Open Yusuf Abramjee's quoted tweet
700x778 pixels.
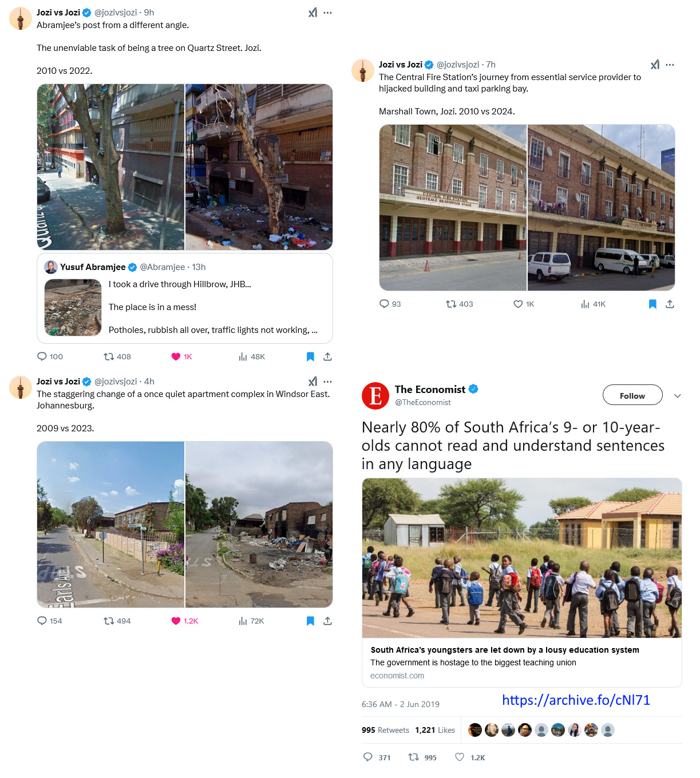(185, 299)
